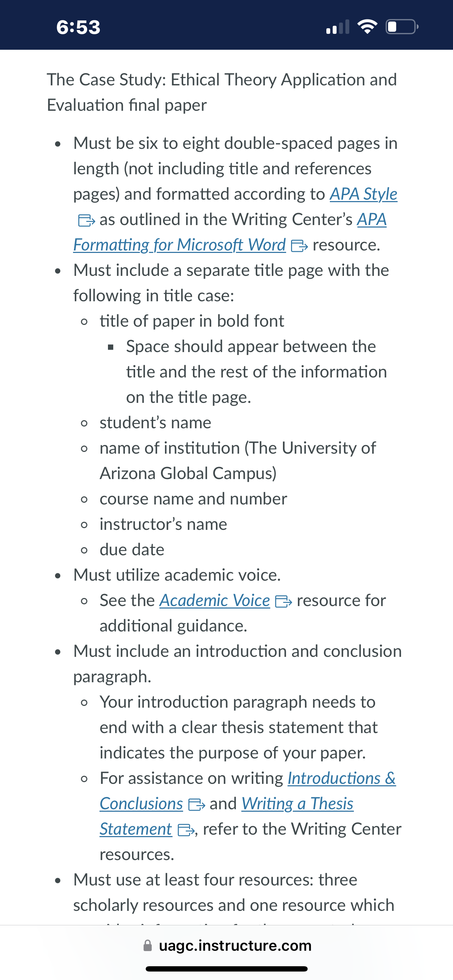Screen dimensions: 453x980
Task: Tap the Wi-Fi status icon
Action: (x=367, y=26)
